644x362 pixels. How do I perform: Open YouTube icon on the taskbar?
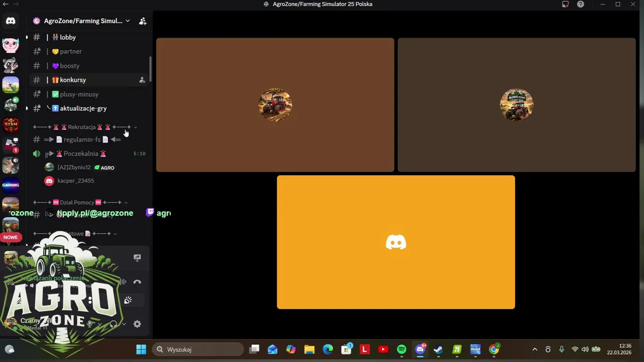[x=383, y=349]
